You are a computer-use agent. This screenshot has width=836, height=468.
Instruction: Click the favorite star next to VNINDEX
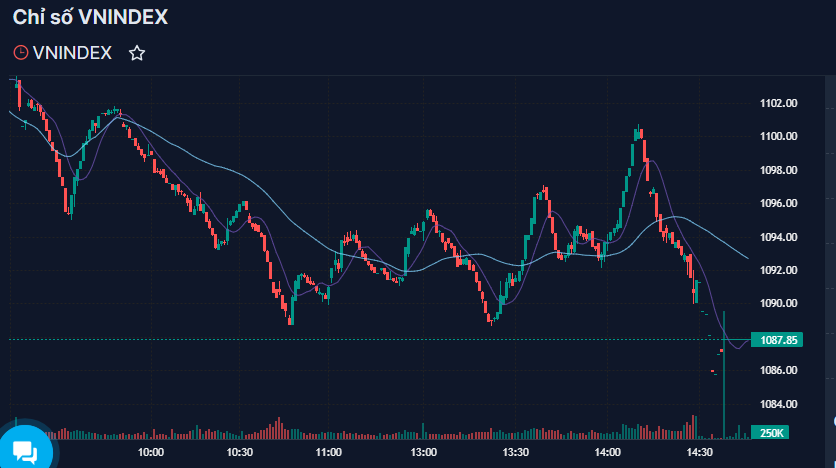[137, 53]
